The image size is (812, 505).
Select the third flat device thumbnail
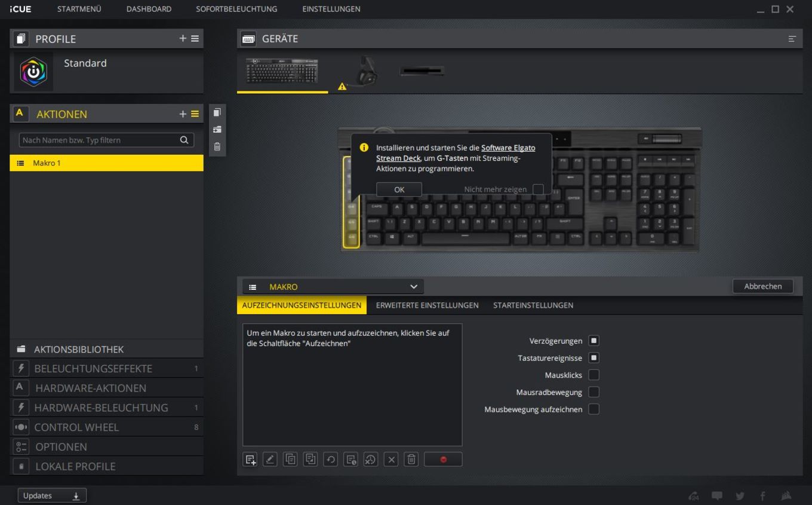422,71
